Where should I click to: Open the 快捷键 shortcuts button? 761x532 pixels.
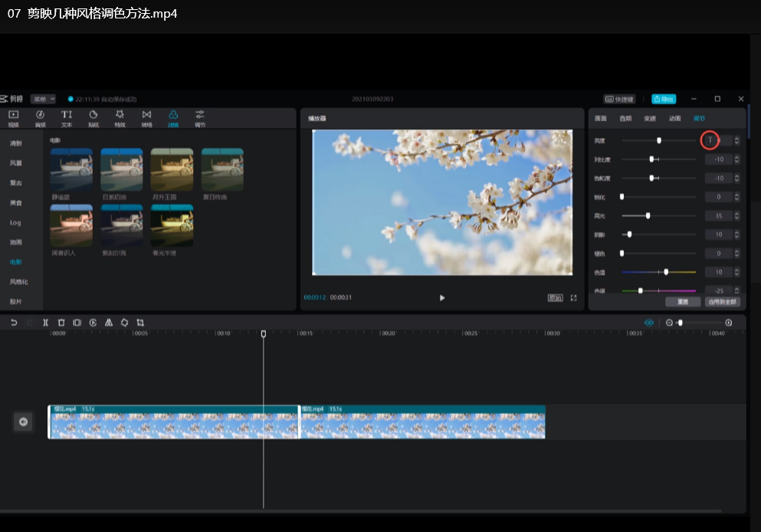(619, 99)
